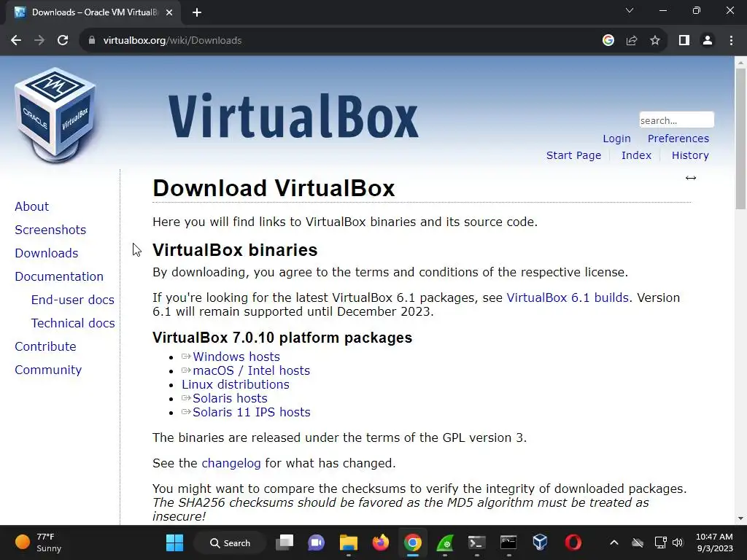
Task: Click the page search field
Action: pos(676,120)
